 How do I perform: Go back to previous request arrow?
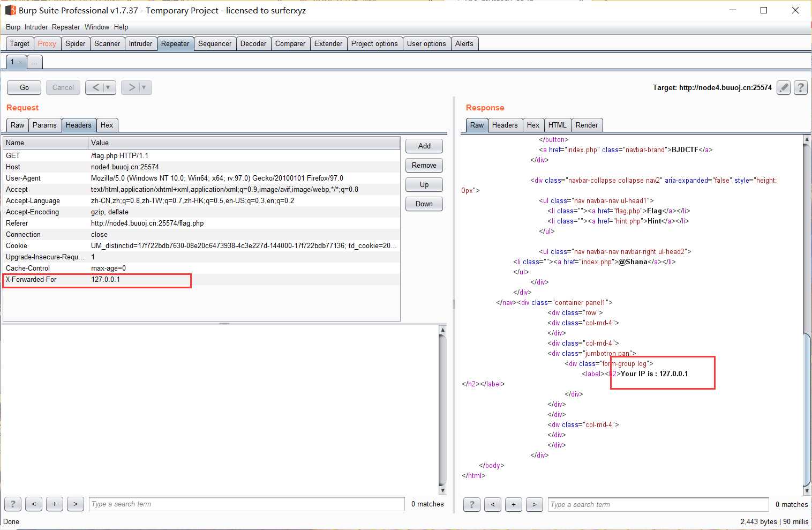coord(95,87)
